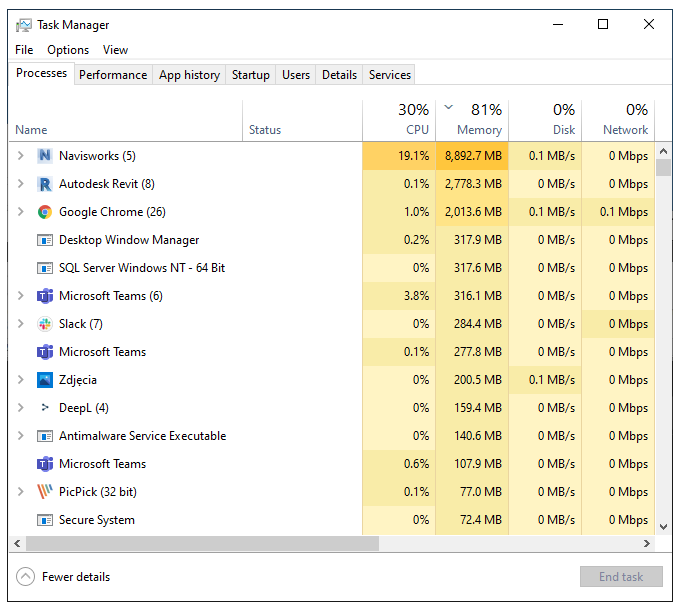Click the horizontal scrollbar left arrow
The height and width of the screenshot is (612, 682).
tap(17, 544)
